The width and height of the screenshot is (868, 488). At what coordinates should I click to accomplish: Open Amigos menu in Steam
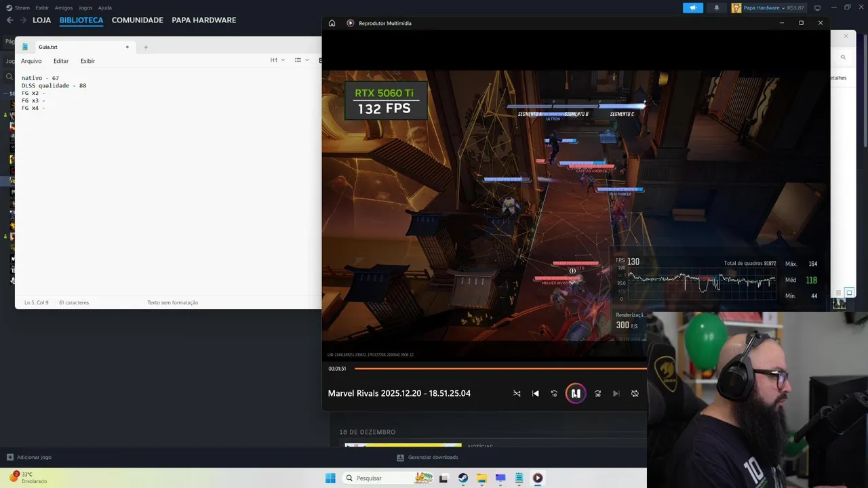(x=64, y=7)
